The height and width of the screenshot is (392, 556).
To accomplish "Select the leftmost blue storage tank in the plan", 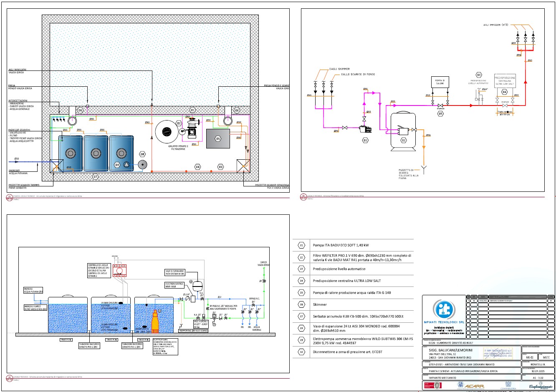I will tap(71, 153).
